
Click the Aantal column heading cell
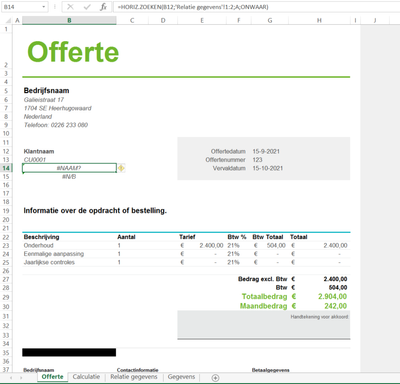[x=132, y=237]
